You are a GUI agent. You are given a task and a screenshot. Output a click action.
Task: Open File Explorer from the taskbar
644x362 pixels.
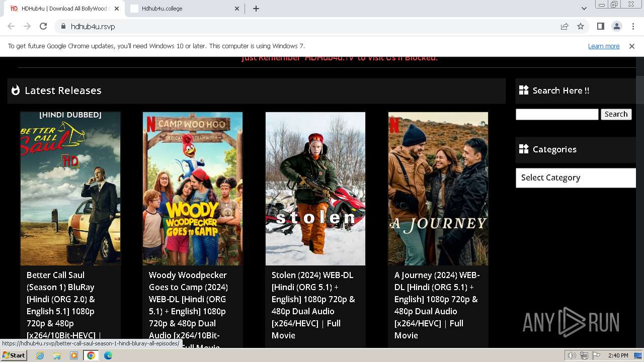[x=57, y=355]
